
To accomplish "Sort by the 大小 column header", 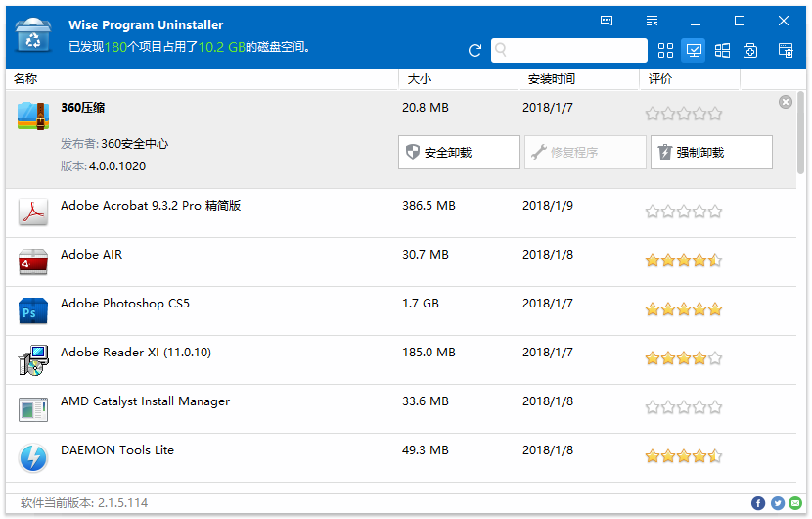I will click(x=420, y=78).
